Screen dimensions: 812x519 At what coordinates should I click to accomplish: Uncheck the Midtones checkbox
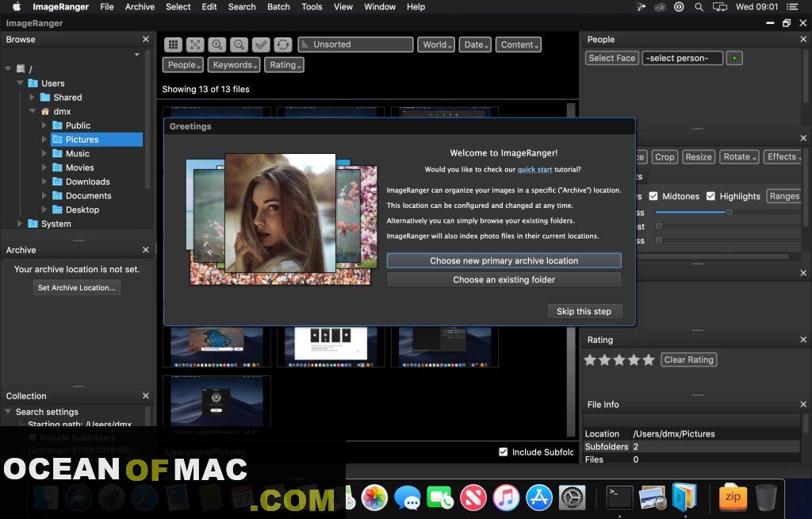click(653, 196)
